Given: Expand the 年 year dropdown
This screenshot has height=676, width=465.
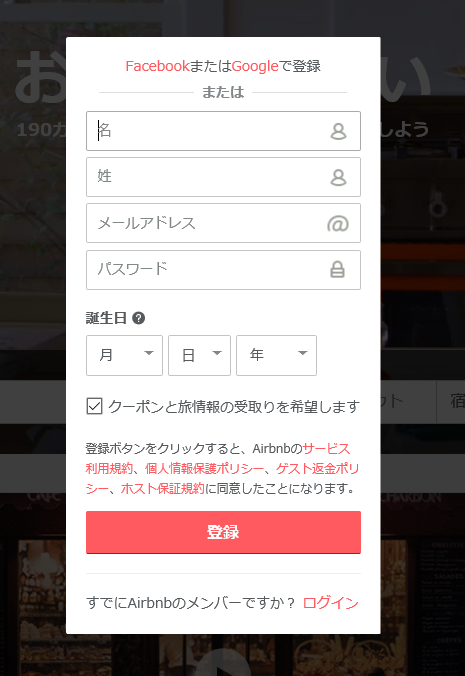Looking at the screenshot, I should point(276,355).
